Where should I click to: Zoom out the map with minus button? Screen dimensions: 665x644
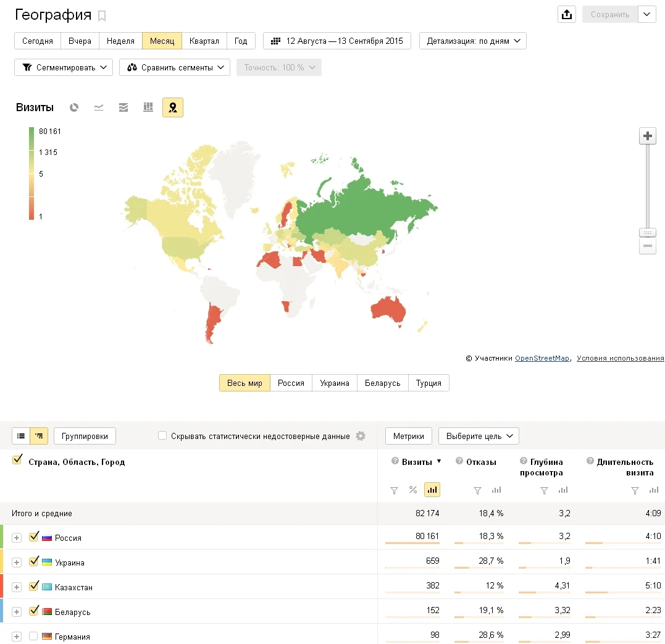click(x=648, y=246)
